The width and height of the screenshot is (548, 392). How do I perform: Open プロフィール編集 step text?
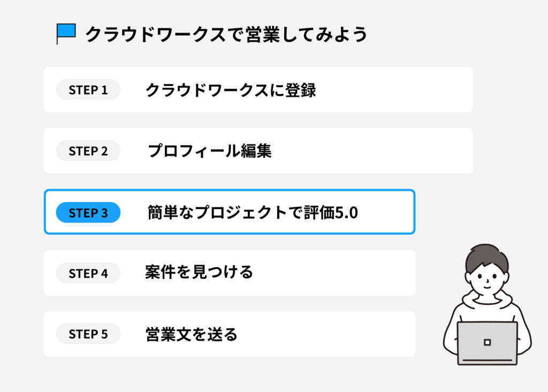tap(209, 151)
